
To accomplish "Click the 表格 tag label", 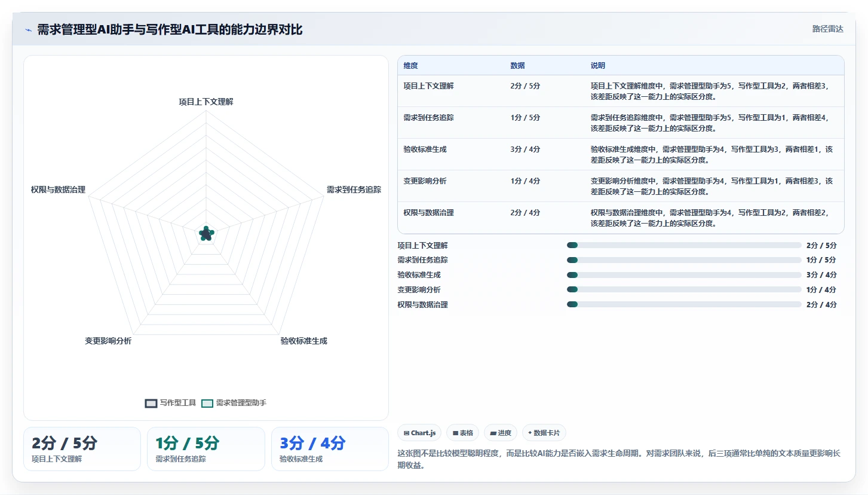I will (467, 433).
